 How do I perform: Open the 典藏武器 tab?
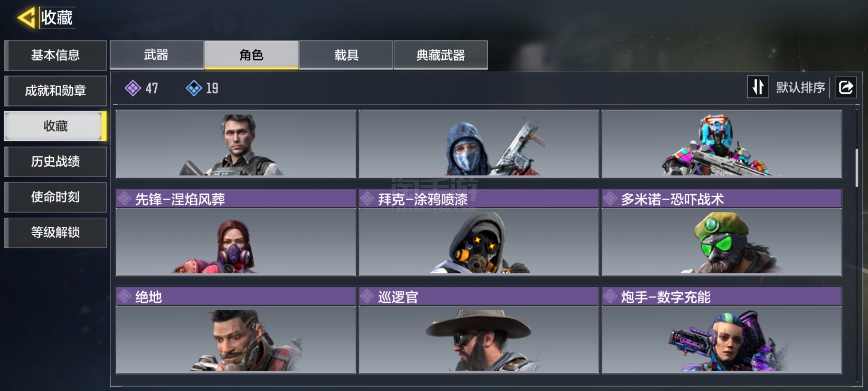(x=440, y=55)
